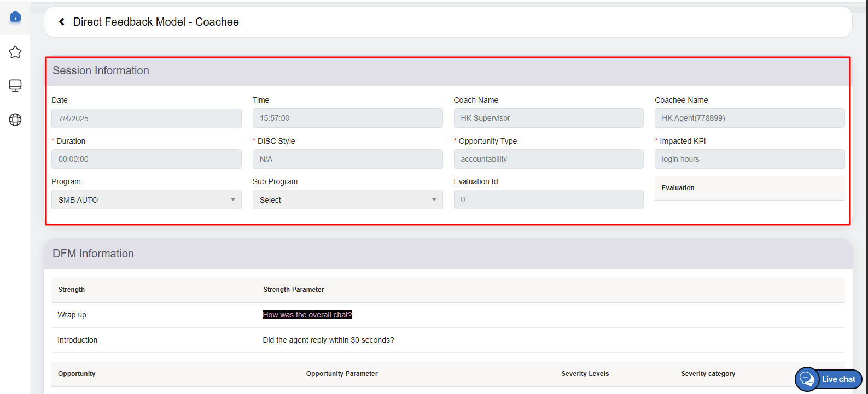Select the highlighted 'How was the overall chat?' text

(x=307, y=315)
